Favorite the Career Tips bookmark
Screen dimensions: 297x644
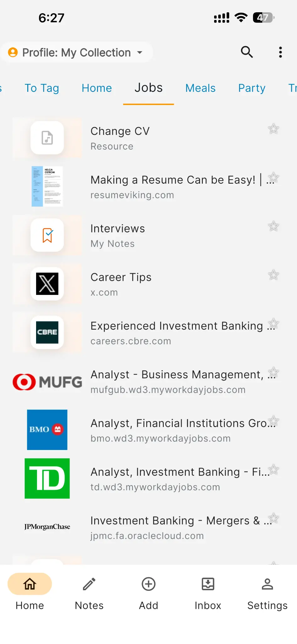tap(273, 275)
